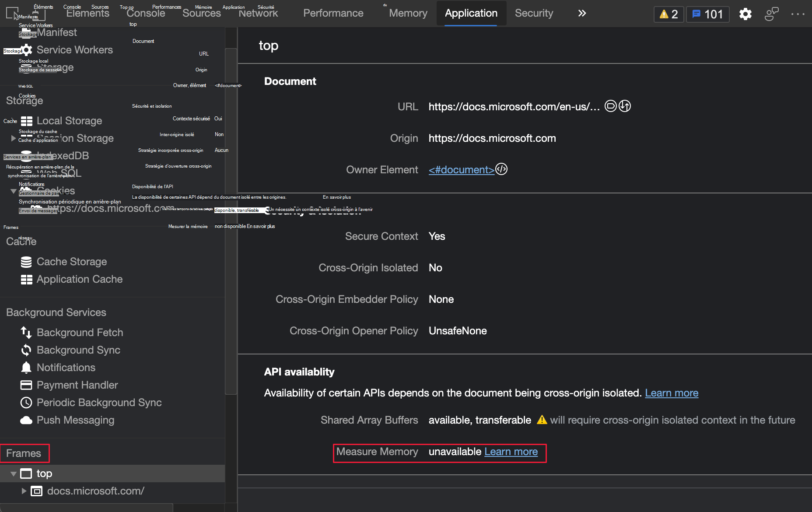Open the warnings counter showing 2
Screen dimensions: 812x512
click(x=668, y=14)
